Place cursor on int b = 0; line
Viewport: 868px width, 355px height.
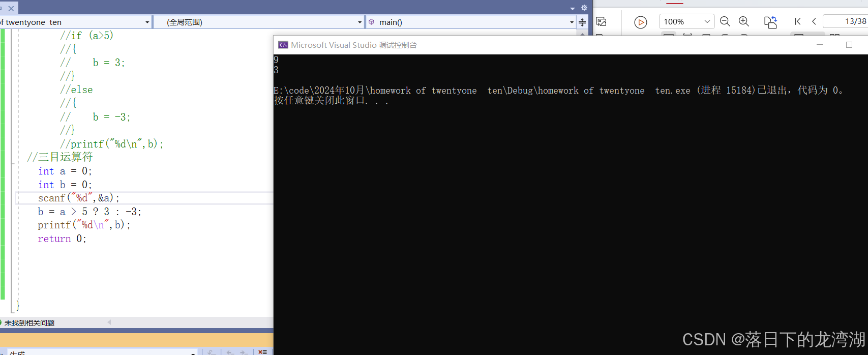[65, 185]
